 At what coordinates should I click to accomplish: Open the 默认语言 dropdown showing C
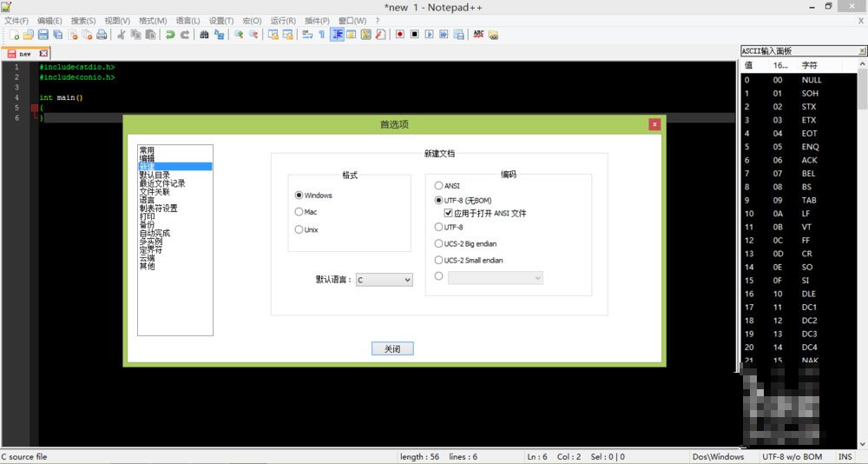coord(385,280)
